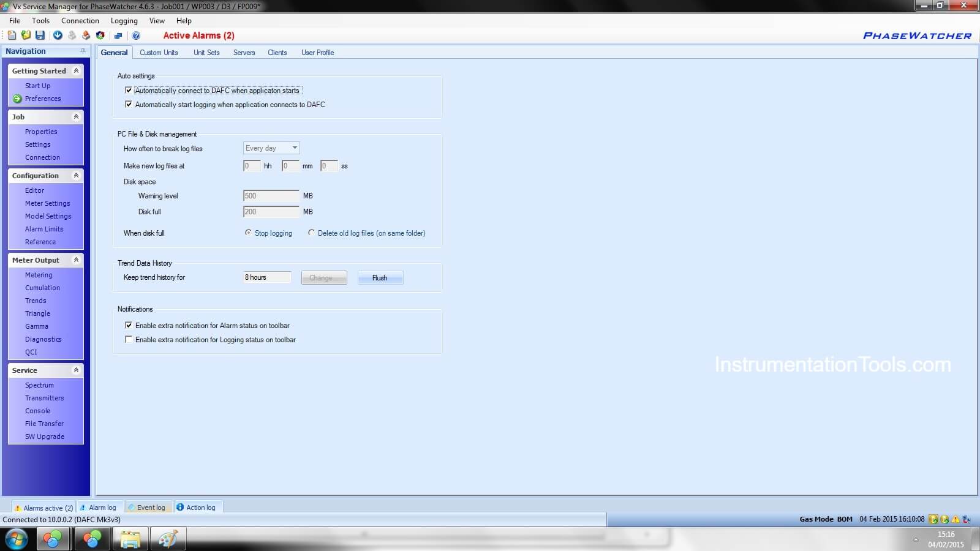
Task: Click the red-green refresh circle toolbar icon
Action: [x=100, y=36]
